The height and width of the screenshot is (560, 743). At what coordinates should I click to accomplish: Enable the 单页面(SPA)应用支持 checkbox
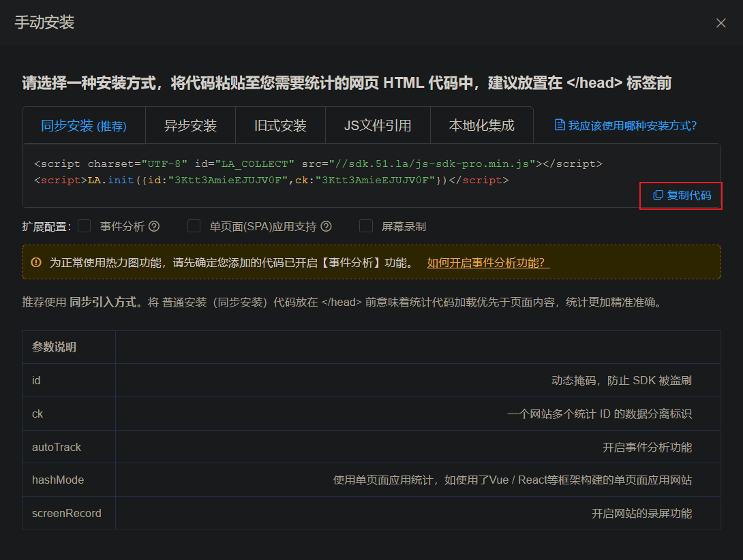tap(194, 226)
